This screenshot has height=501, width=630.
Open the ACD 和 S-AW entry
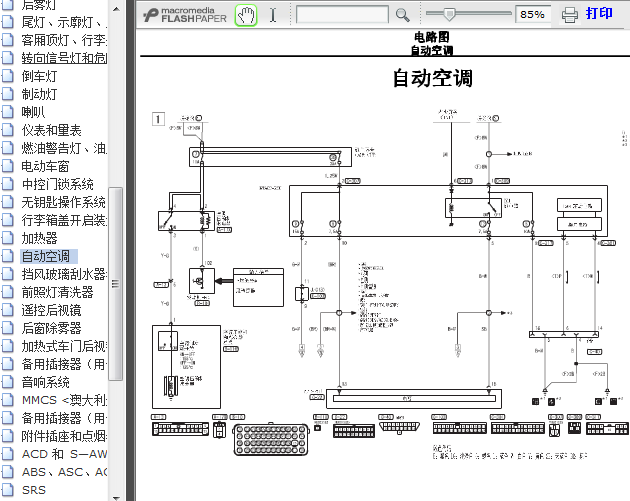(x=64, y=454)
